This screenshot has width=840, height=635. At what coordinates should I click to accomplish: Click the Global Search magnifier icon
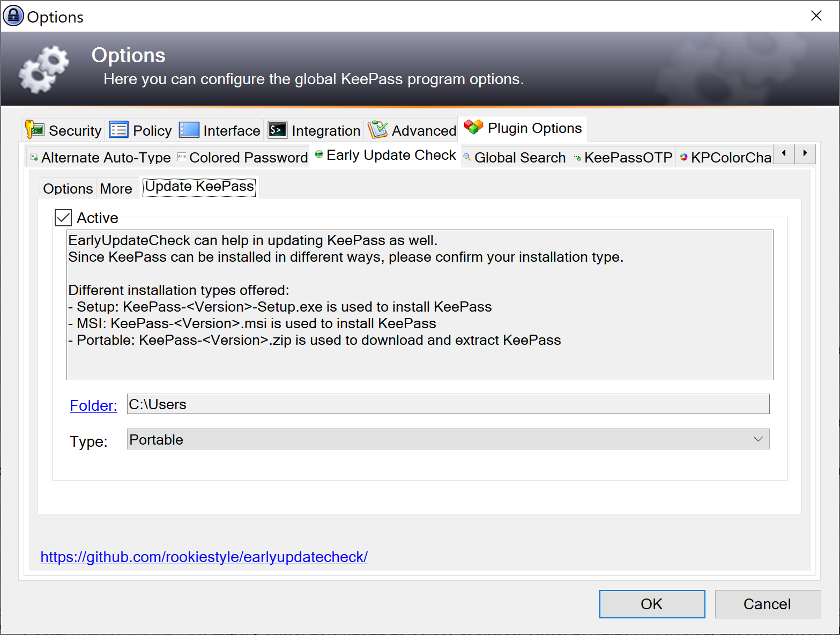[467, 157]
